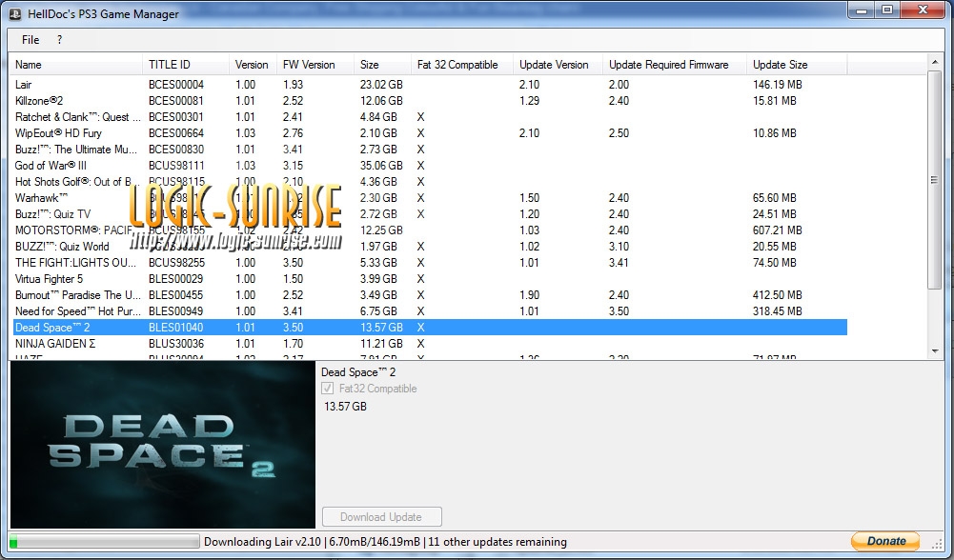Click Fat 32 X mark for Virtua Fighter 5
954x560 pixels.
(420, 279)
